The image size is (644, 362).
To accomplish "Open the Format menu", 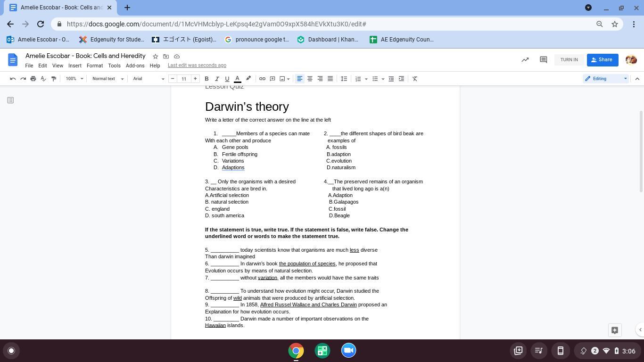I will point(94,66).
